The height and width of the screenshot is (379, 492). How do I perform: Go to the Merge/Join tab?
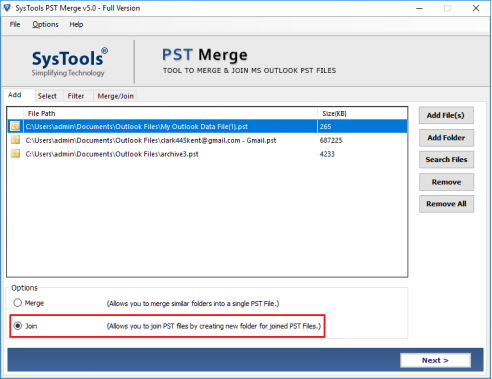click(x=115, y=96)
